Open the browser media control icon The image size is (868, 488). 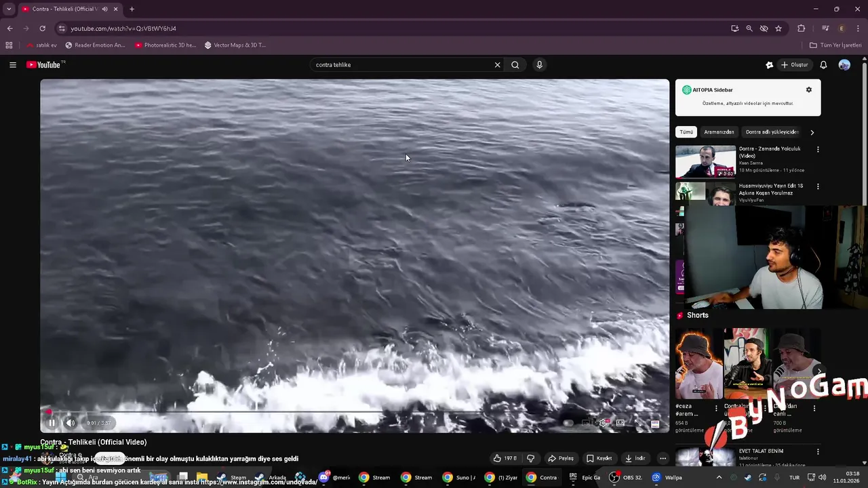(x=825, y=28)
